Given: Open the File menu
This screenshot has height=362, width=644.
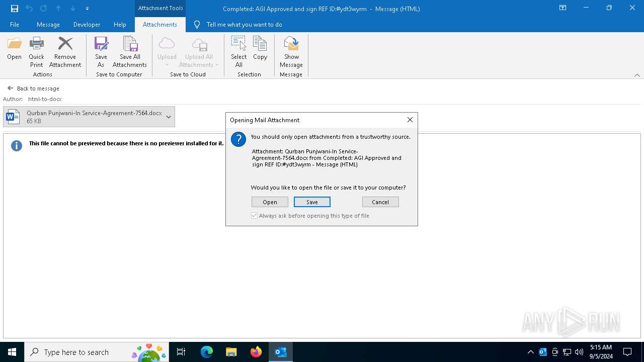Looking at the screenshot, I should [15, 25].
